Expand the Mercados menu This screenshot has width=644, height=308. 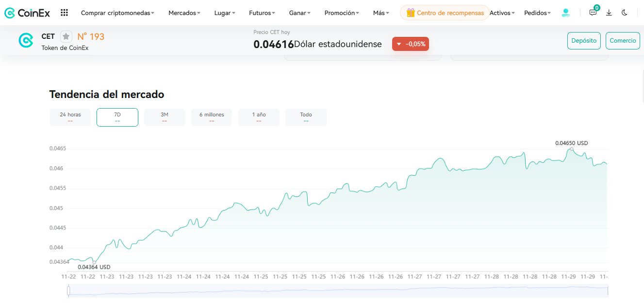click(184, 13)
